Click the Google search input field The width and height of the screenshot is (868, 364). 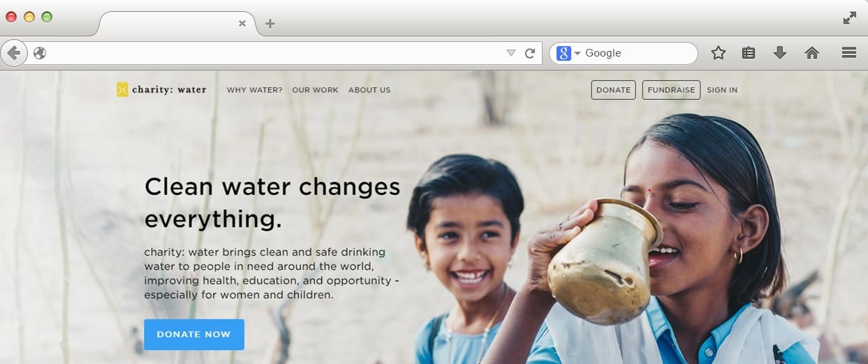tap(638, 53)
